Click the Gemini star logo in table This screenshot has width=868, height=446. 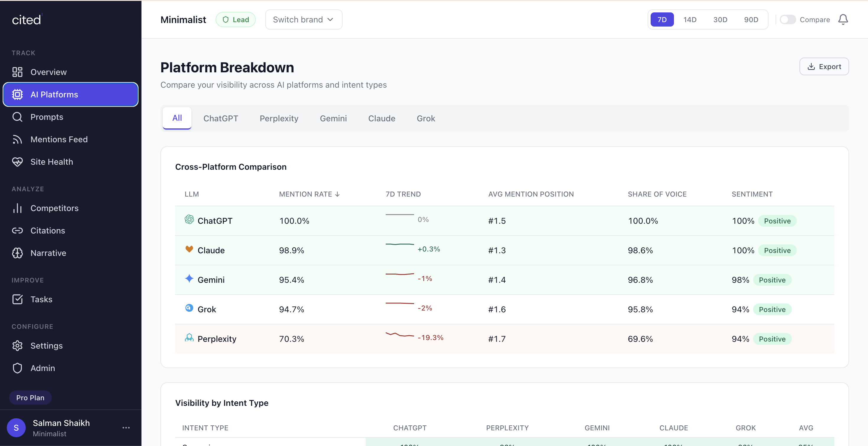pyautogui.click(x=189, y=279)
